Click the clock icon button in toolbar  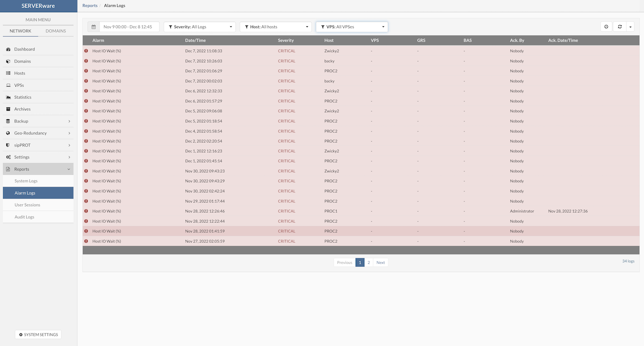click(x=606, y=27)
